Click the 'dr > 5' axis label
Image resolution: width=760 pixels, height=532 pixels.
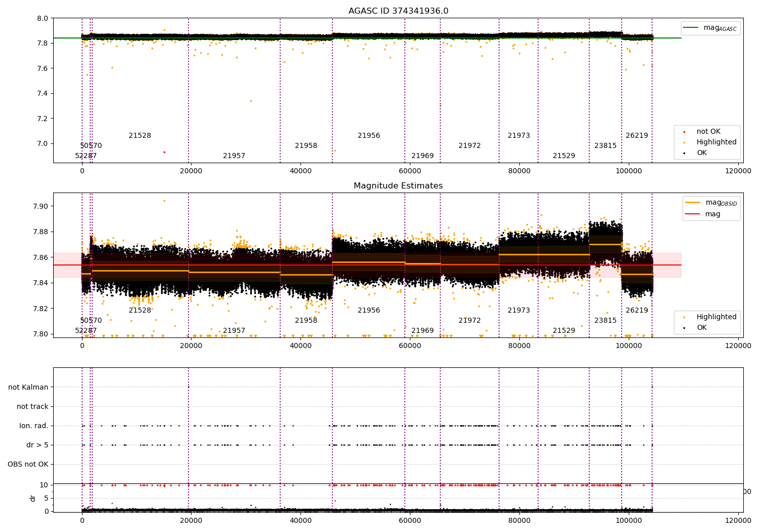pos(37,445)
